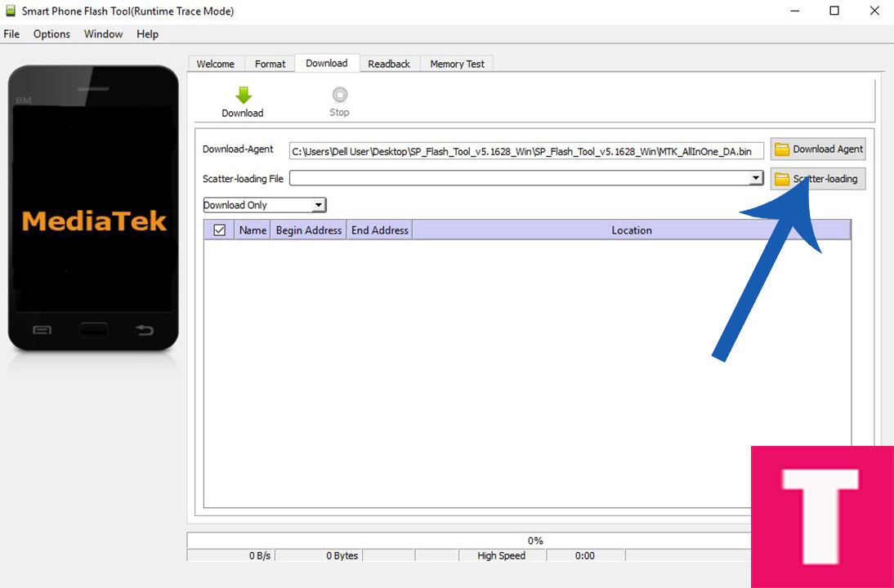Open the Memory Test tab
This screenshot has width=894, height=588.
(458, 64)
